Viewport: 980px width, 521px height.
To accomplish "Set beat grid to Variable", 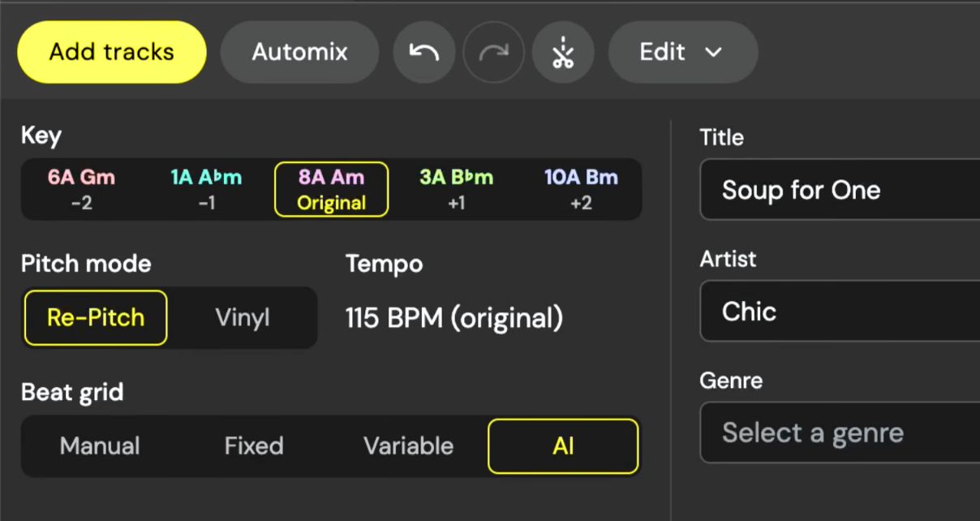I will [x=408, y=446].
